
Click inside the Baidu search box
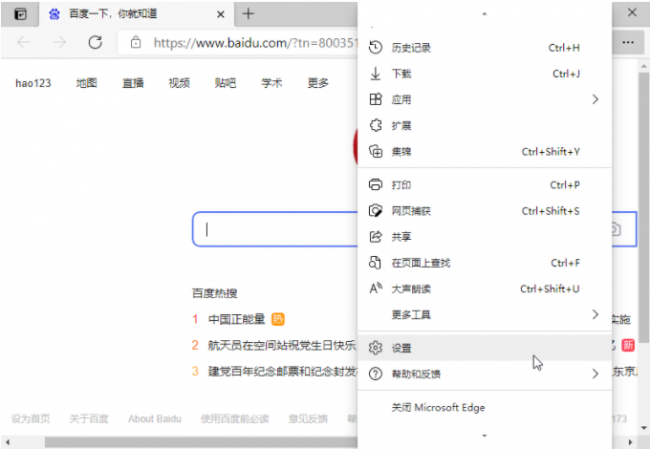(275, 229)
